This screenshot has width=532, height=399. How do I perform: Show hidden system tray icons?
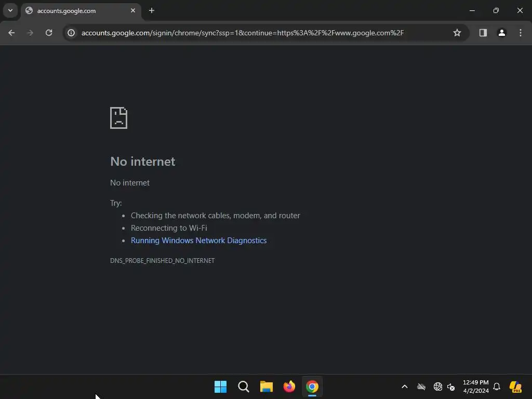tap(404, 387)
